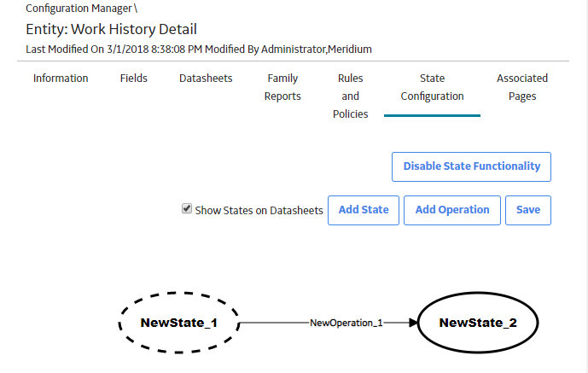Switch to the Fields tab
This screenshot has width=588, height=373.
click(x=133, y=79)
